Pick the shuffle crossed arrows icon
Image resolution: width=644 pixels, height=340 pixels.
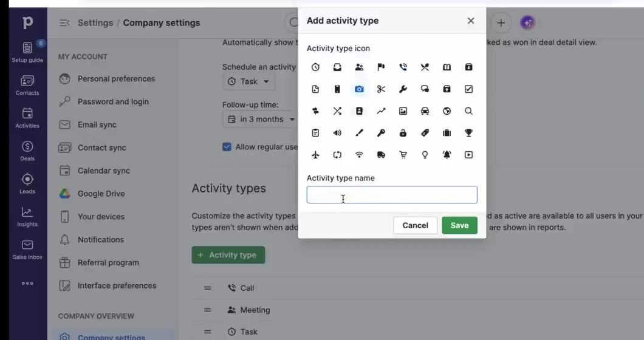point(337,111)
